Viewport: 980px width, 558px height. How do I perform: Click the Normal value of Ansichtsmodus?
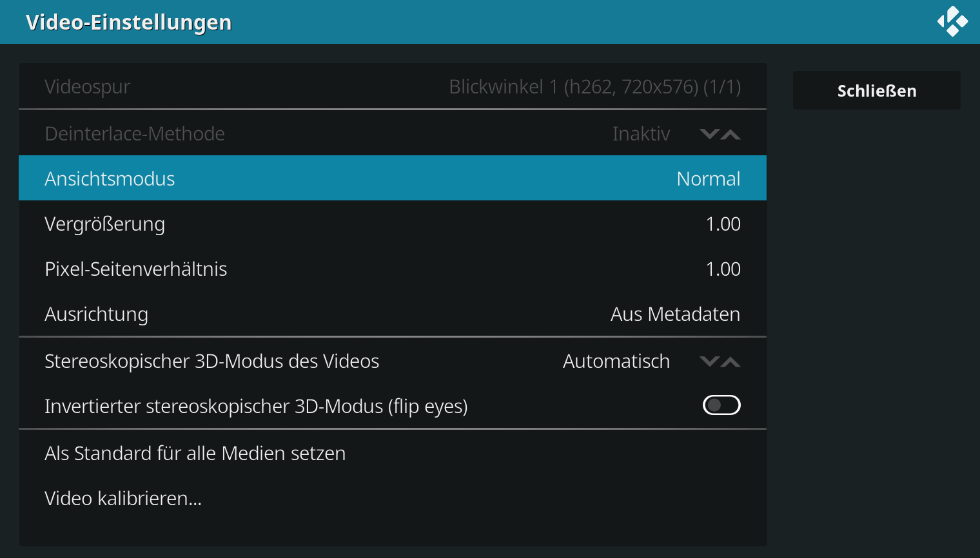709,178
